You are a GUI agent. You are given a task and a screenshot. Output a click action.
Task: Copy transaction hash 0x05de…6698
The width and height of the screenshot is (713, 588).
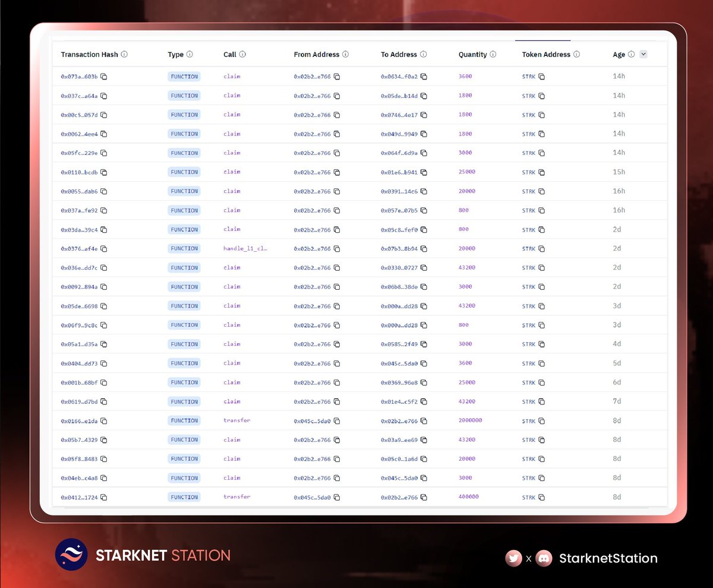104,306
